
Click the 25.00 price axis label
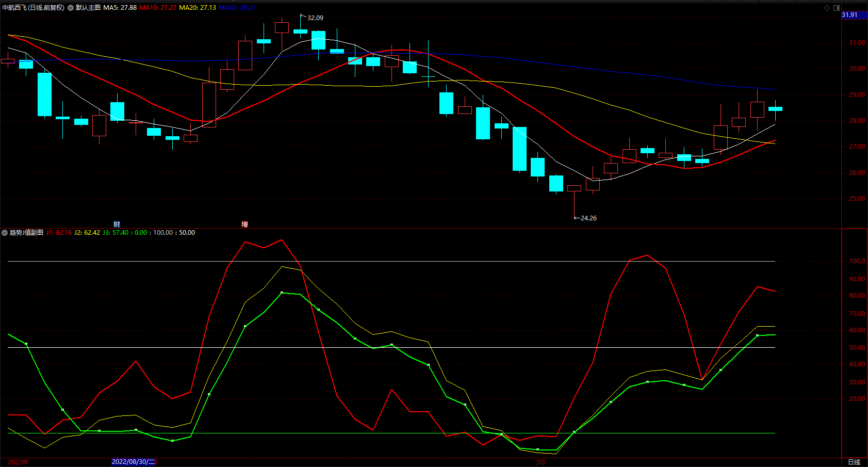click(857, 199)
